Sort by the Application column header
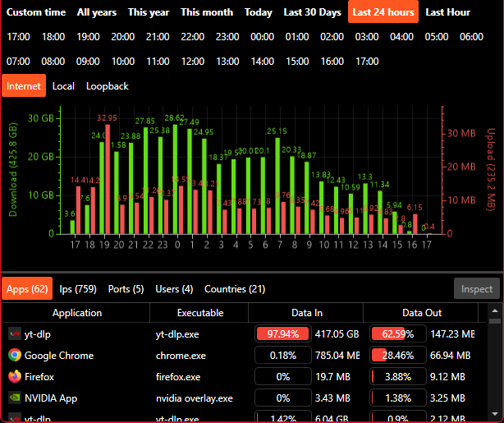 77,313
